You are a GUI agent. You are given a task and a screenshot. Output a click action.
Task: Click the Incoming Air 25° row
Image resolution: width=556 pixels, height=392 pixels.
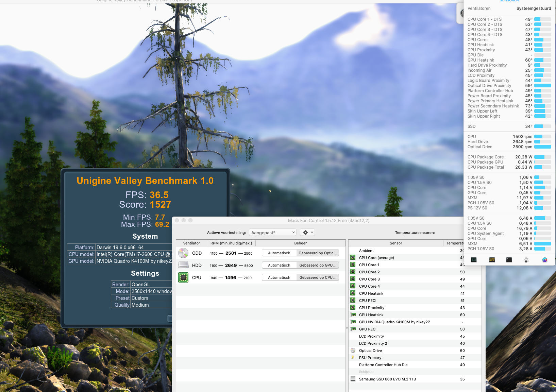(509, 70)
